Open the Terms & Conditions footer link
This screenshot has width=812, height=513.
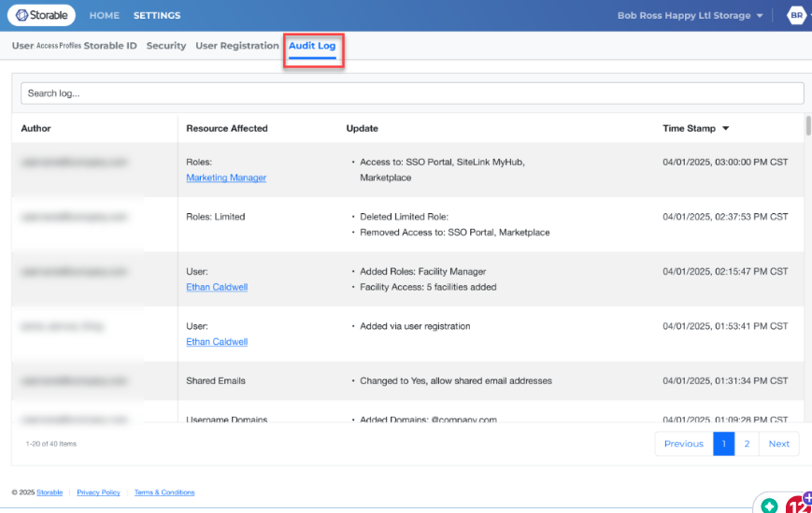pyautogui.click(x=164, y=492)
